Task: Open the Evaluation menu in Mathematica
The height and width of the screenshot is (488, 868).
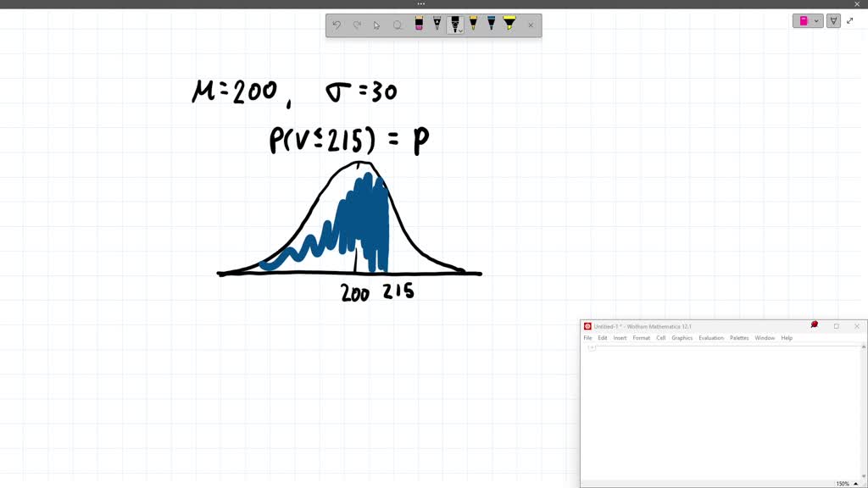Action: (711, 337)
